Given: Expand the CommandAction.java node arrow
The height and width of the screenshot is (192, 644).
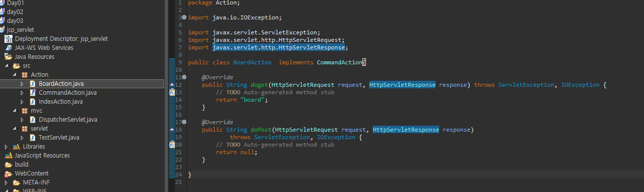Looking at the screenshot, I should coord(22,93).
